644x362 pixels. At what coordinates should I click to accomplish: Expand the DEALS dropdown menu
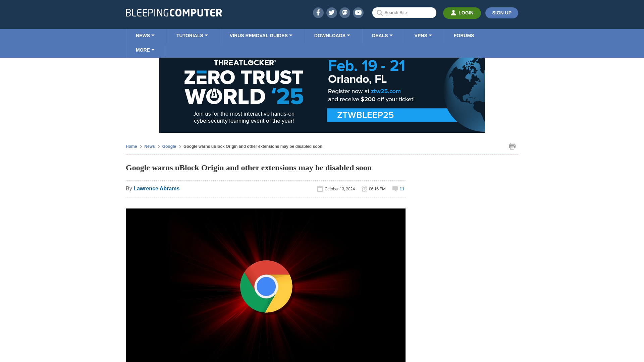point(382,36)
